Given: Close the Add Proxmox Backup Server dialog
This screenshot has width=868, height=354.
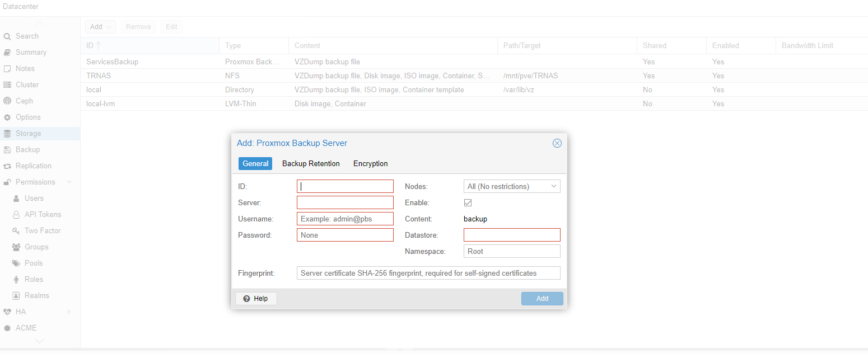Looking at the screenshot, I should tap(557, 143).
